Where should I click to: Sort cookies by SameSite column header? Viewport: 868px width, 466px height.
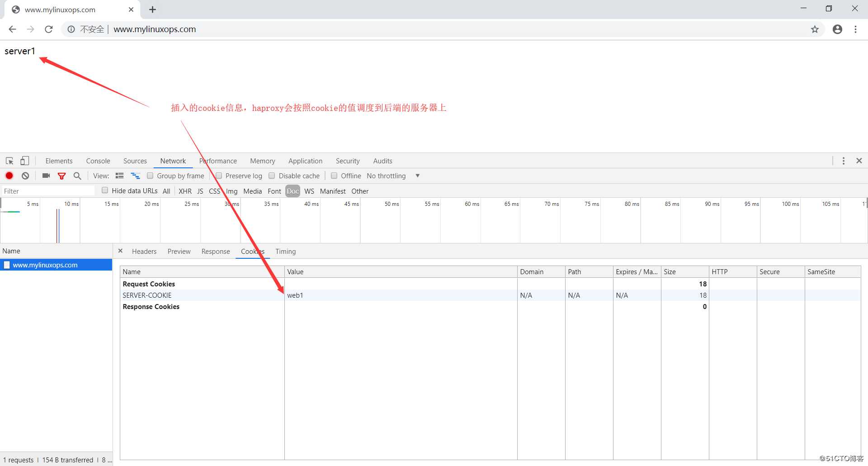(x=833, y=272)
